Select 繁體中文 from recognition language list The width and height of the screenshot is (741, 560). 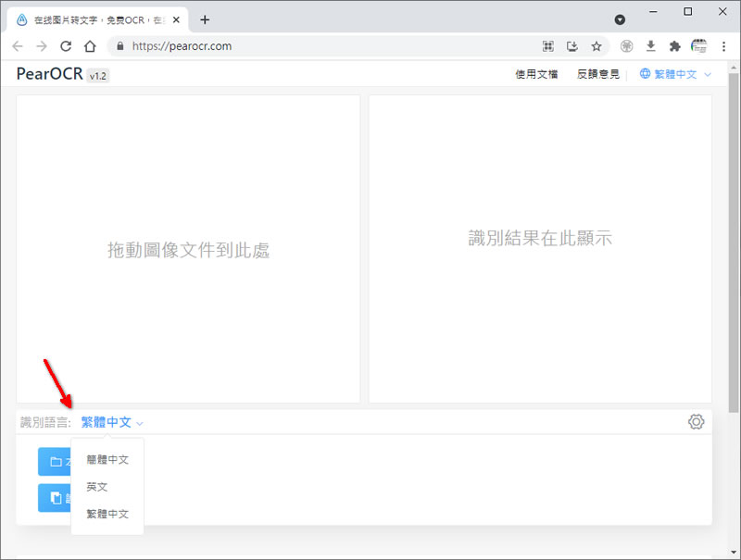107,514
